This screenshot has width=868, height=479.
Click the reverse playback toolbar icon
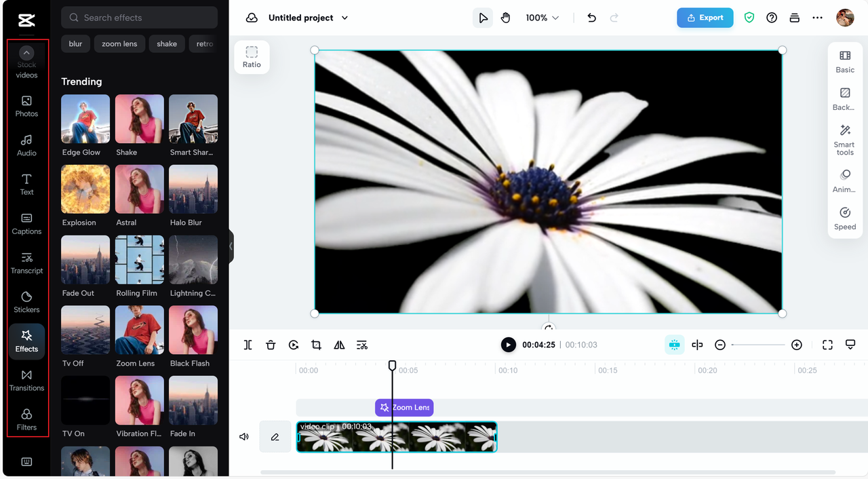click(x=294, y=345)
